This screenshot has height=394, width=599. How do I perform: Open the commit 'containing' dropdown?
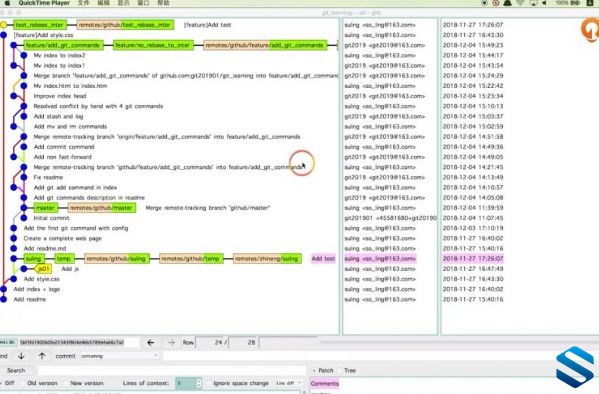point(119,356)
